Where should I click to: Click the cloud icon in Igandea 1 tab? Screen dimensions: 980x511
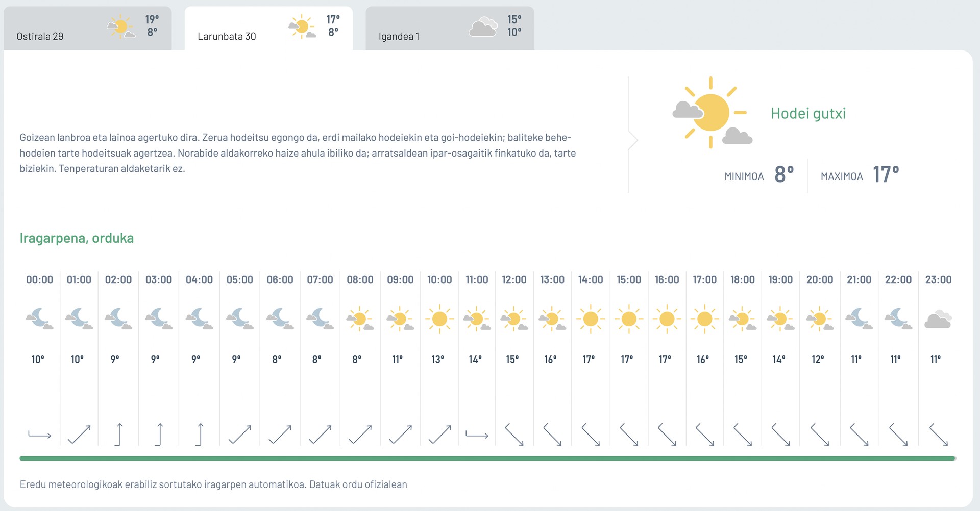coord(483,27)
